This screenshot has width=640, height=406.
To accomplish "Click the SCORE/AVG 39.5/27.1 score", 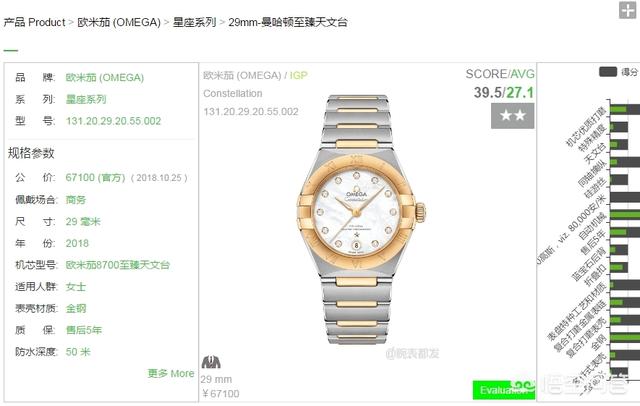I will [x=504, y=92].
